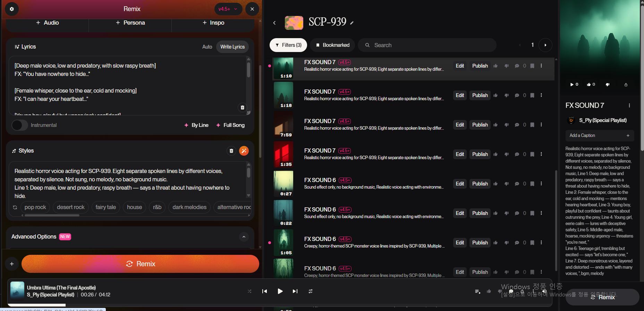
Task: Like the 1:18 FX SOUND 7 track
Action: (495, 95)
